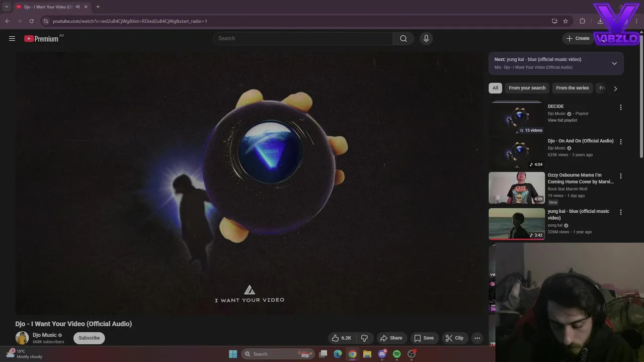The width and height of the screenshot is (644, 362).
Task: Open Spotify from taskbar
Action: (397, 354)
